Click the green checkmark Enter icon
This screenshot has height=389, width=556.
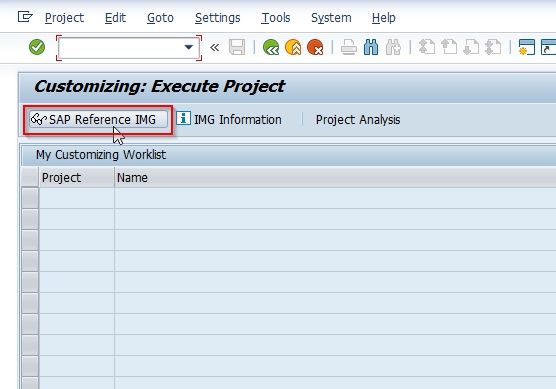coord(37,47)
